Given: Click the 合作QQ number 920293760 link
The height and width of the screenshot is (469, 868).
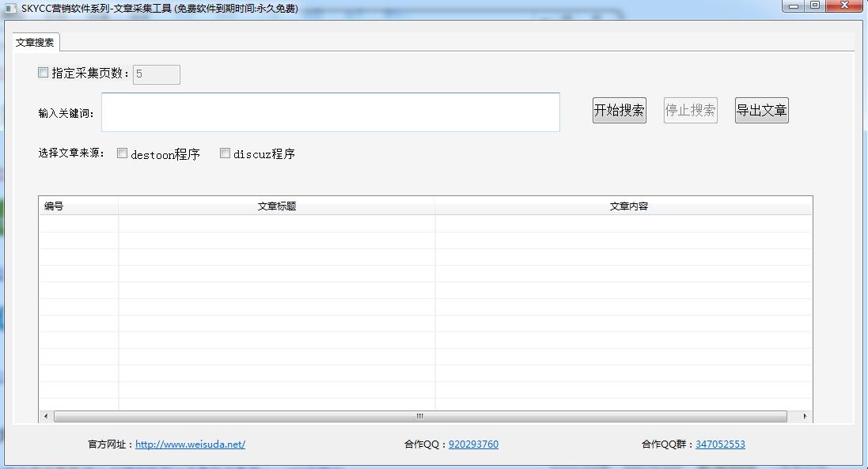Looking at the screenshot, I should pos(472,444).
